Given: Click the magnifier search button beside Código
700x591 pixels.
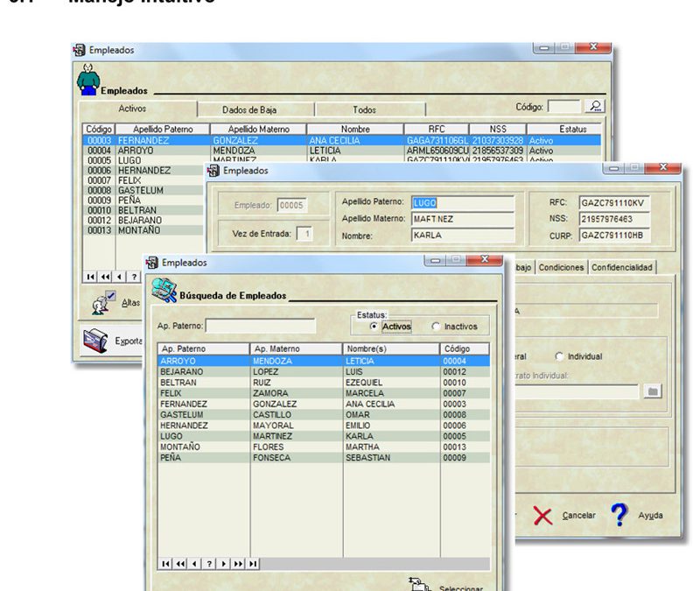Looking at the screenshot, I should (x=595, y=106).
